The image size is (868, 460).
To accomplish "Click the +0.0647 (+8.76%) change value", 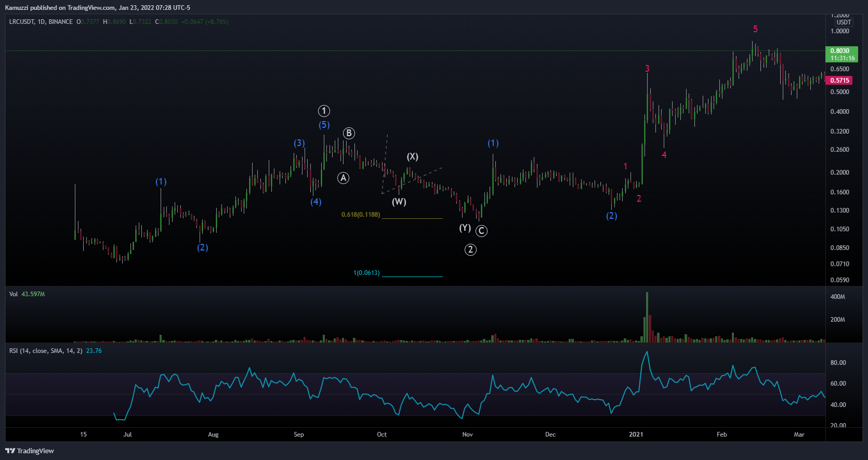I will click(x=205, y=22).
